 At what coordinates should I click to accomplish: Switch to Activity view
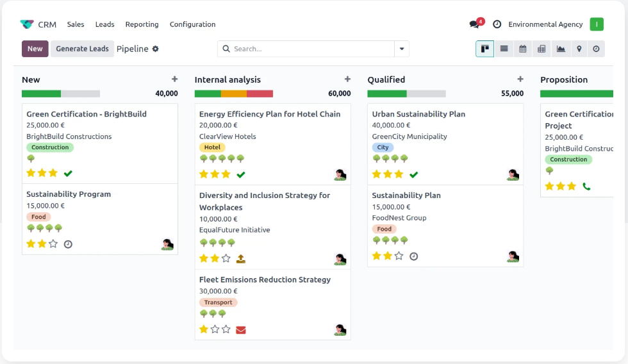[596, 49]
